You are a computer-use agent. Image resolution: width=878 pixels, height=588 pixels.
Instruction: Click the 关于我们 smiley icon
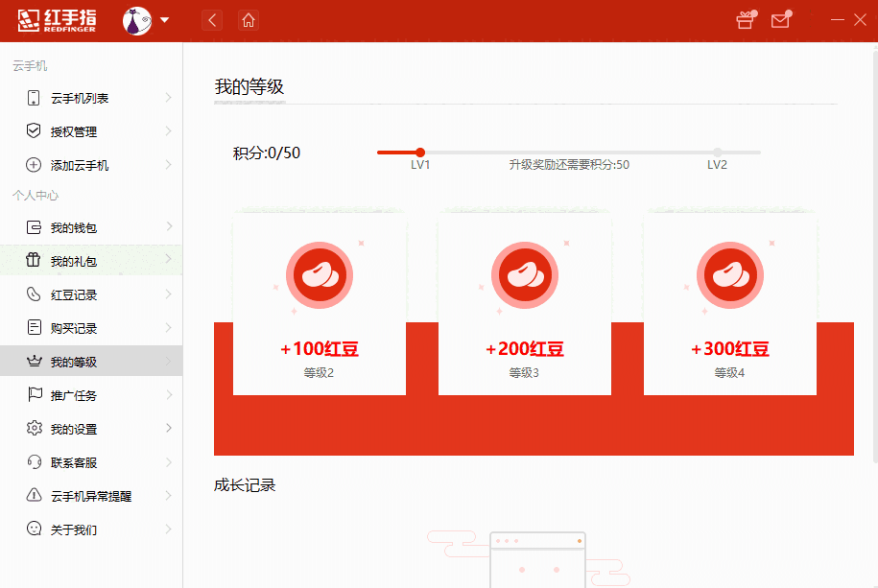34,529
